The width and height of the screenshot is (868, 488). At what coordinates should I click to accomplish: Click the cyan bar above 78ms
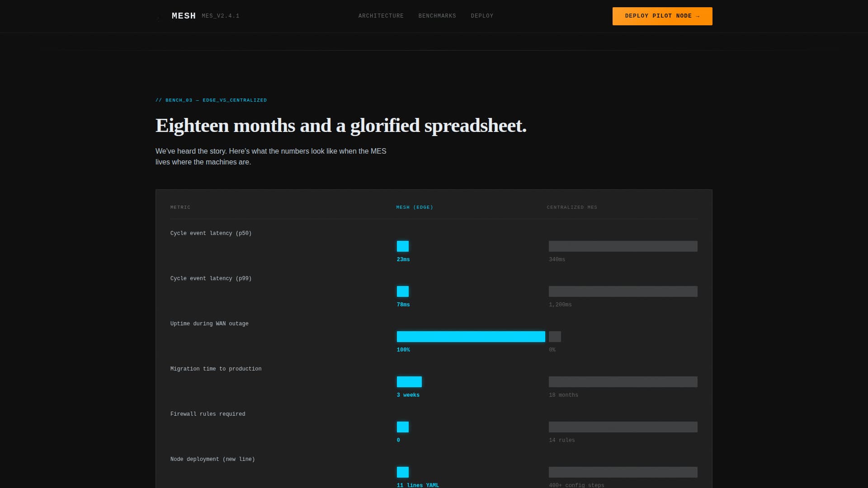click(403, 291)
